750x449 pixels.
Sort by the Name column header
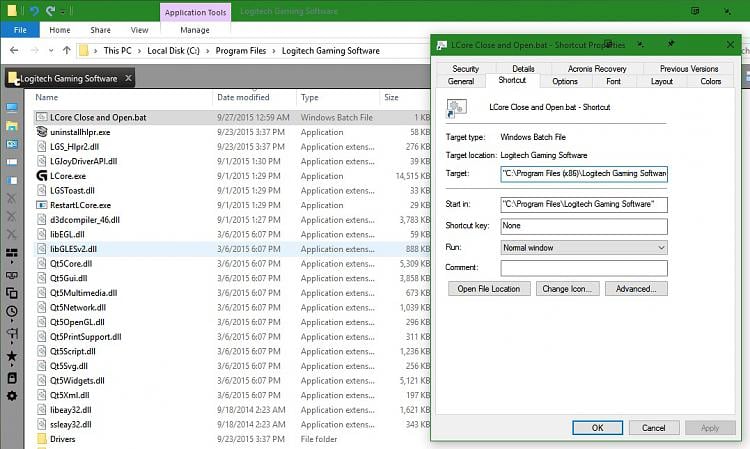pos(46,97)
